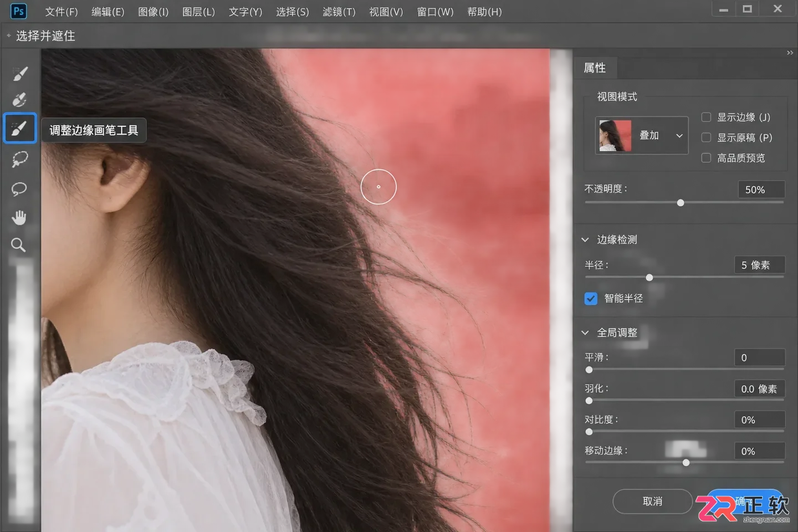
Task: Open the 帮助(H) menu
Action: (x=484, y=12)
